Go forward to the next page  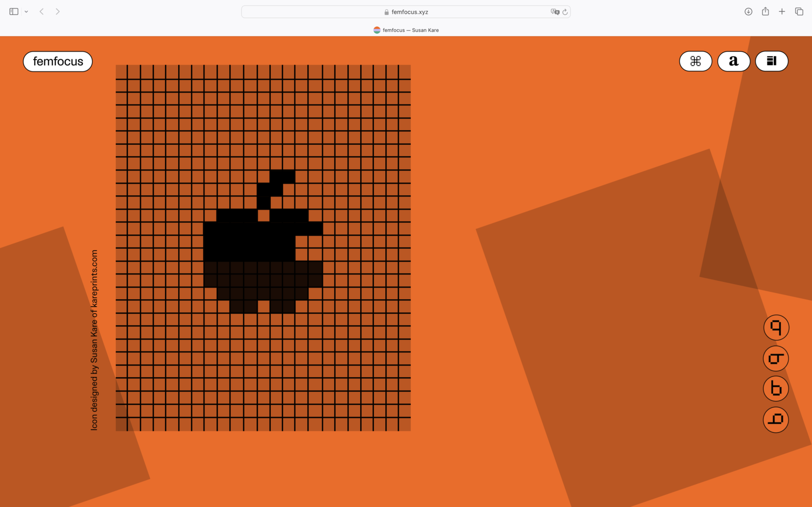(57, 12)
